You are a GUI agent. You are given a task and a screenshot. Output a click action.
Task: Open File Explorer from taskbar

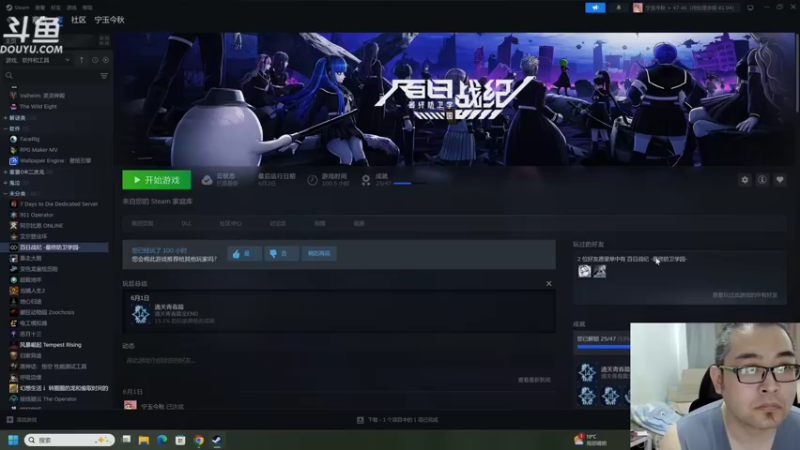tap(144, 440)
